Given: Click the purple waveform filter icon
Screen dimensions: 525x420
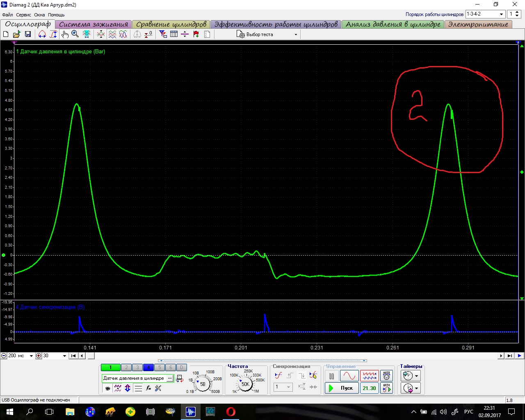Looking at the screenshot, I should [x=118, y=388].
